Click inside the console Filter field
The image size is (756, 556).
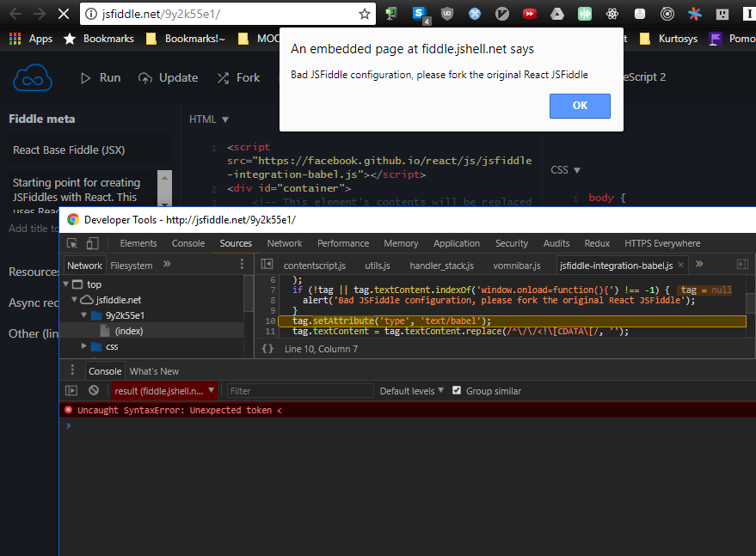(x=301, y=390)
